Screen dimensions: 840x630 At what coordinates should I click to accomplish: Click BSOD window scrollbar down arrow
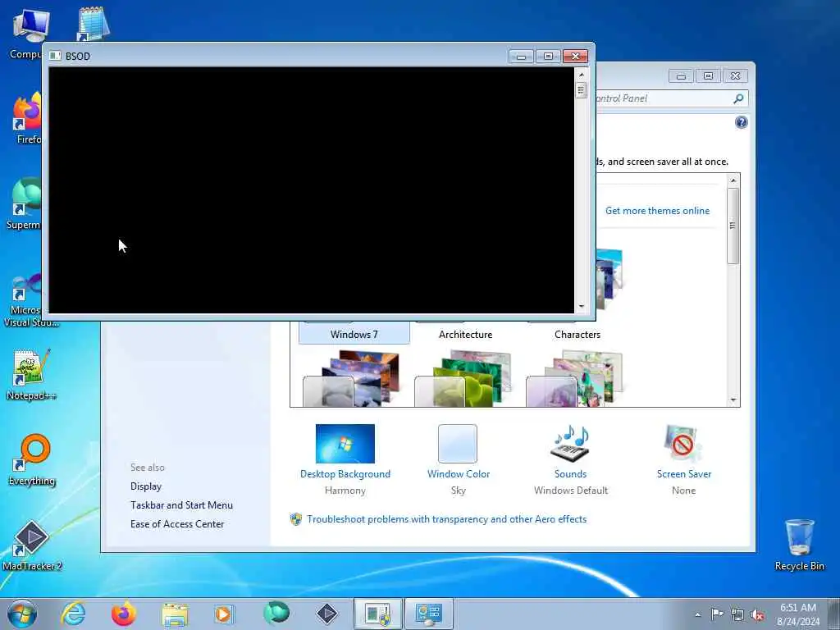pyautogui.click(x=582, y=307)
